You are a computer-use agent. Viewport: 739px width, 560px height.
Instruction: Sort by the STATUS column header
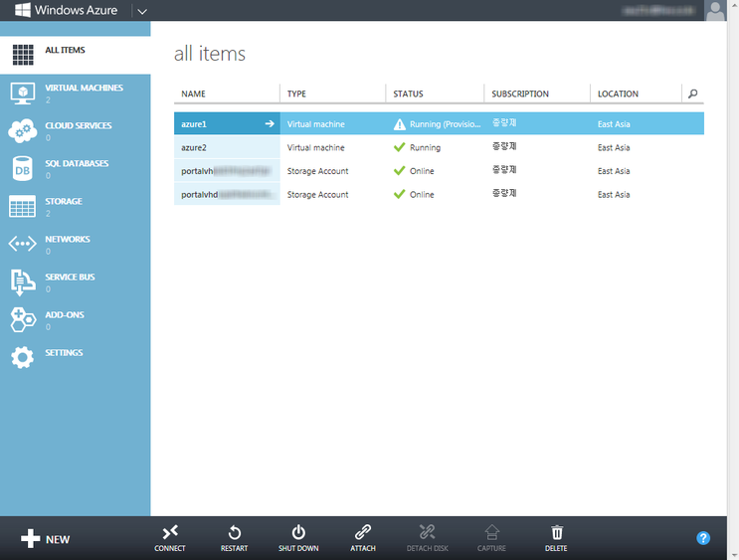click(x=408, y=93)
